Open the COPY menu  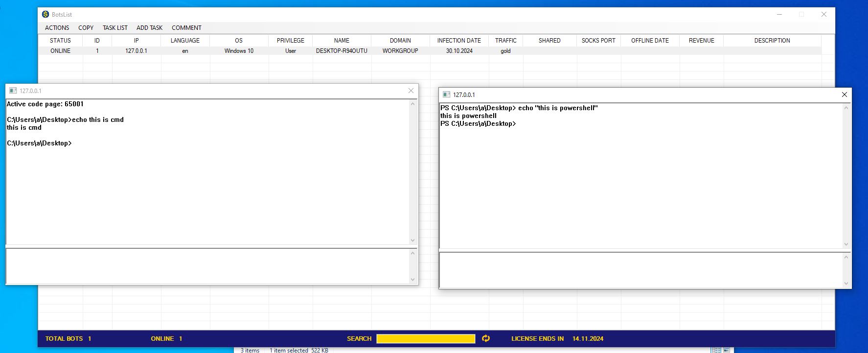(x=86, y=28)
